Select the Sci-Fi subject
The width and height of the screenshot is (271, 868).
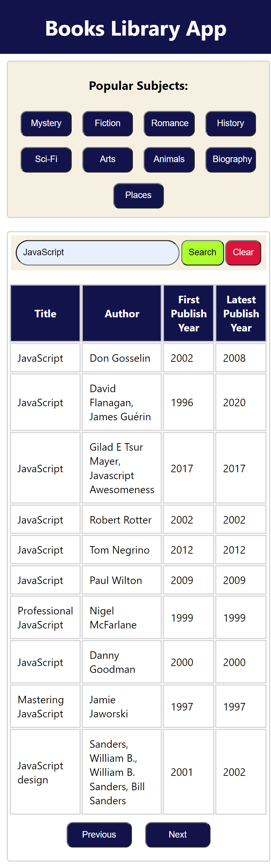[x=46, y=160]
